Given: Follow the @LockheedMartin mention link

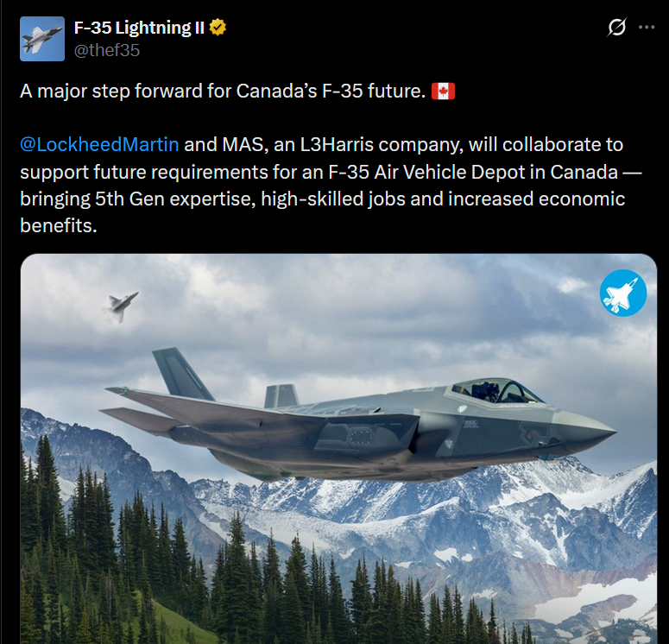Looking at the screenshot, I should pos(99,145).
